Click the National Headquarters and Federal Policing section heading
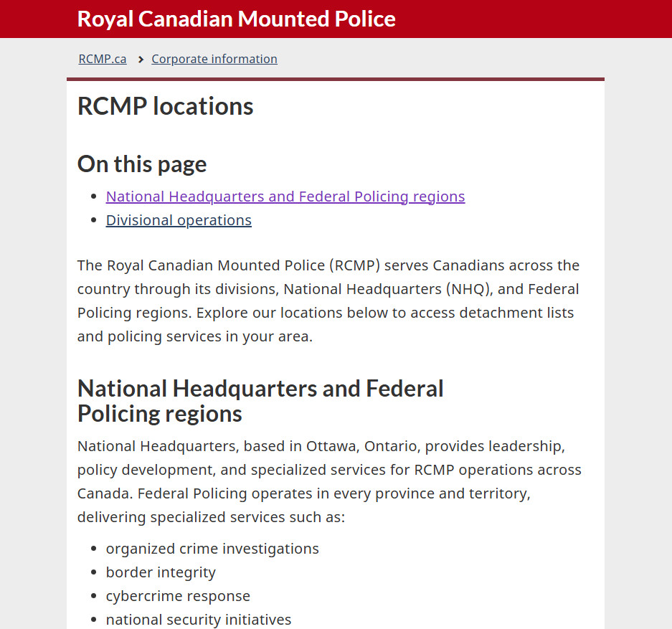The image size is (672, 629). [260, 401]
